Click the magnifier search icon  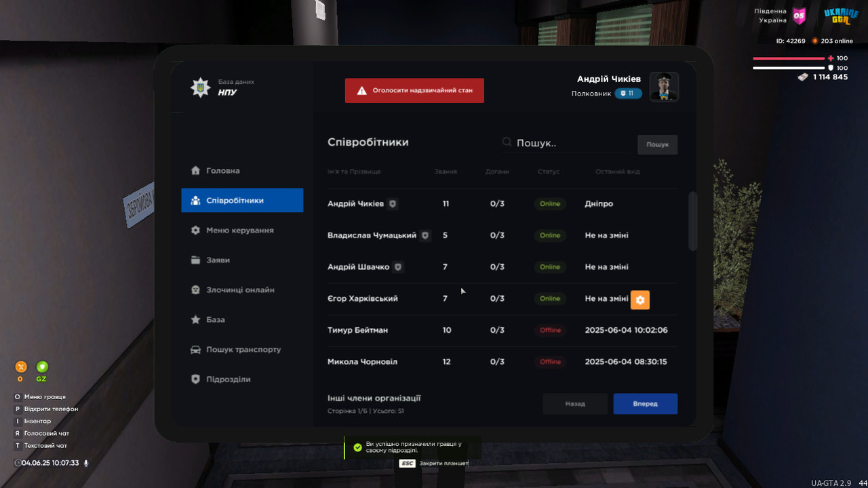point(507,142)
